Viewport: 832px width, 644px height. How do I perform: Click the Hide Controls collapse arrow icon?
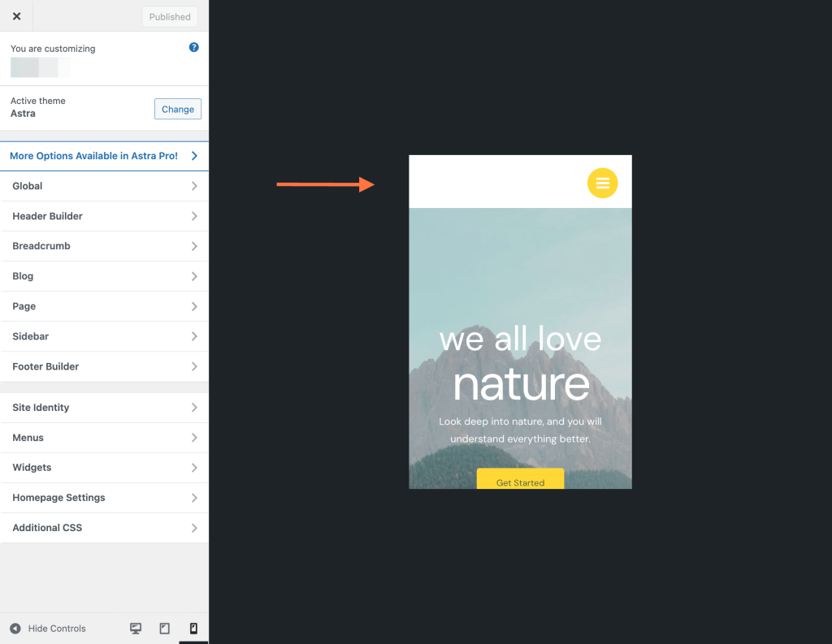click(15, 629)
